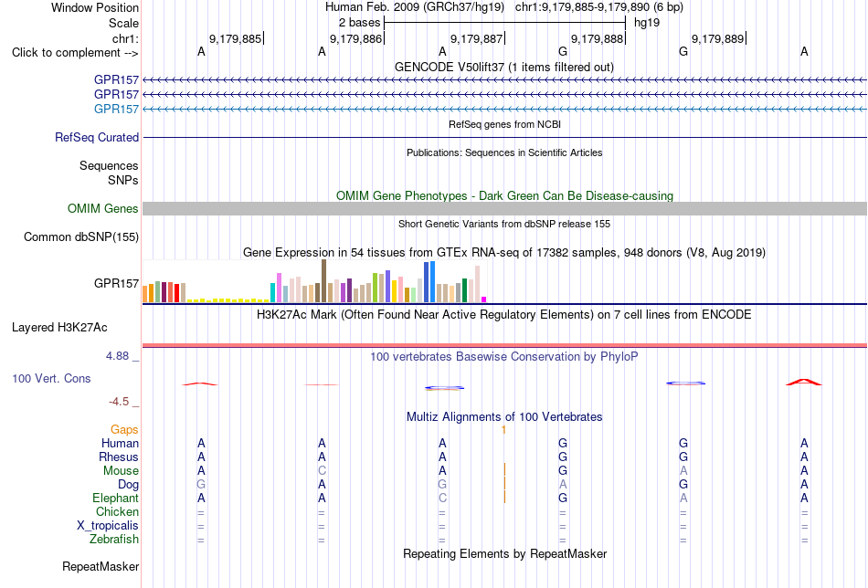Screen dimensions: 868x588
Task: Open GENCODE V50lift37 track title
Action: pyautogui.click(x=504, y=67)
